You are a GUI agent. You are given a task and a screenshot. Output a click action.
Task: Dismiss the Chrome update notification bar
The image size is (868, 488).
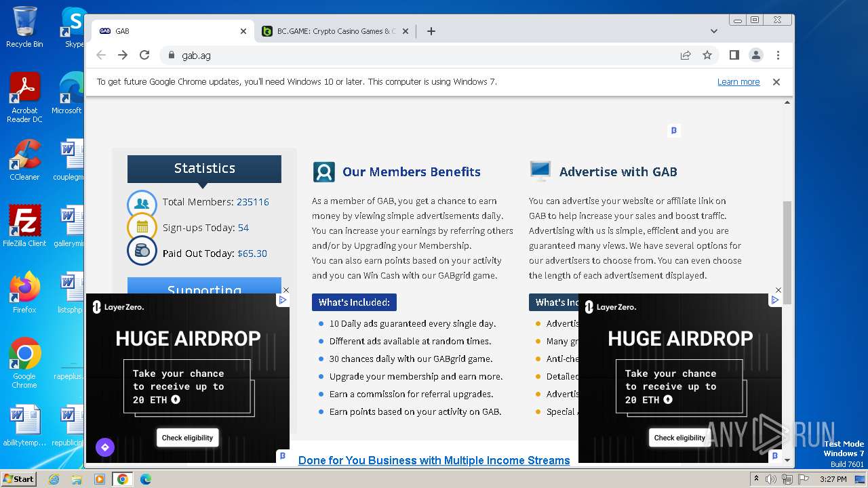776,81
